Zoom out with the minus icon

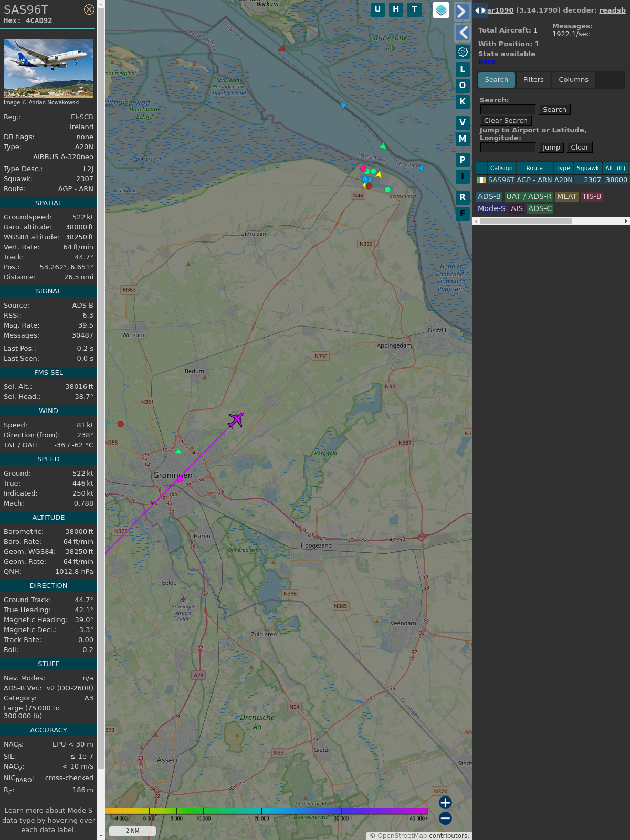(x=445, y=818)
